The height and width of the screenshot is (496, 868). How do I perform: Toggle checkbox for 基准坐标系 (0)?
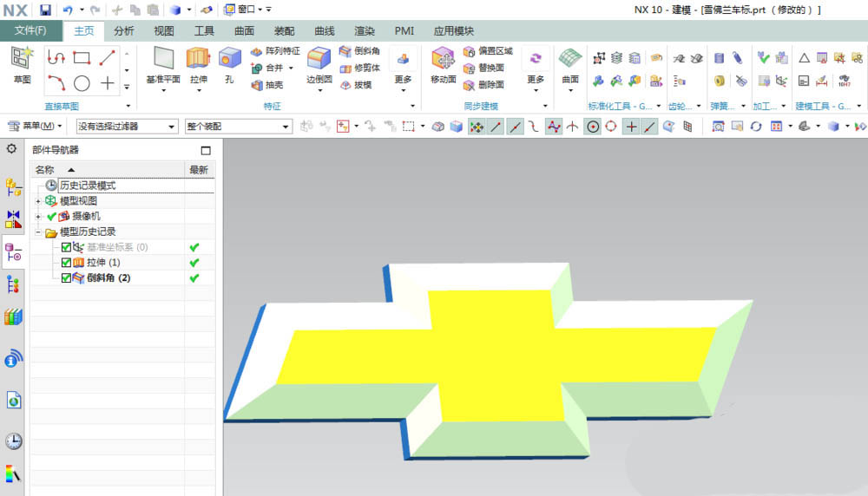[x=66, y=247]
